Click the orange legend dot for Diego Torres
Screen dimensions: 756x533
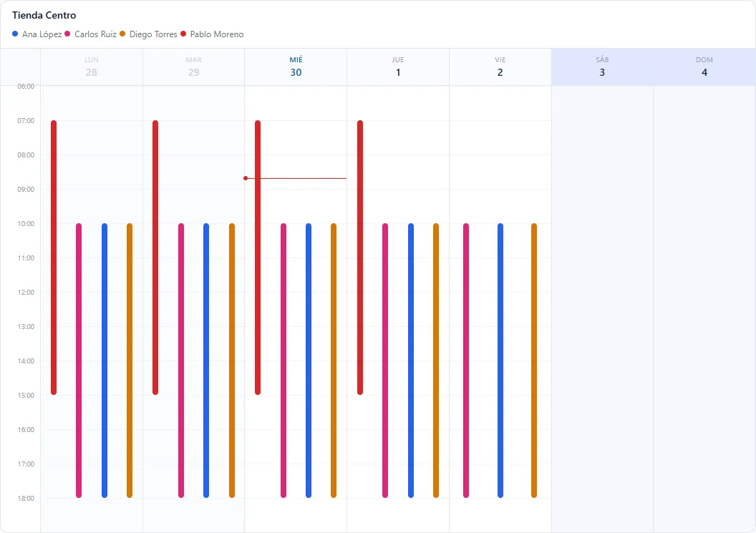tap(122, 34)
